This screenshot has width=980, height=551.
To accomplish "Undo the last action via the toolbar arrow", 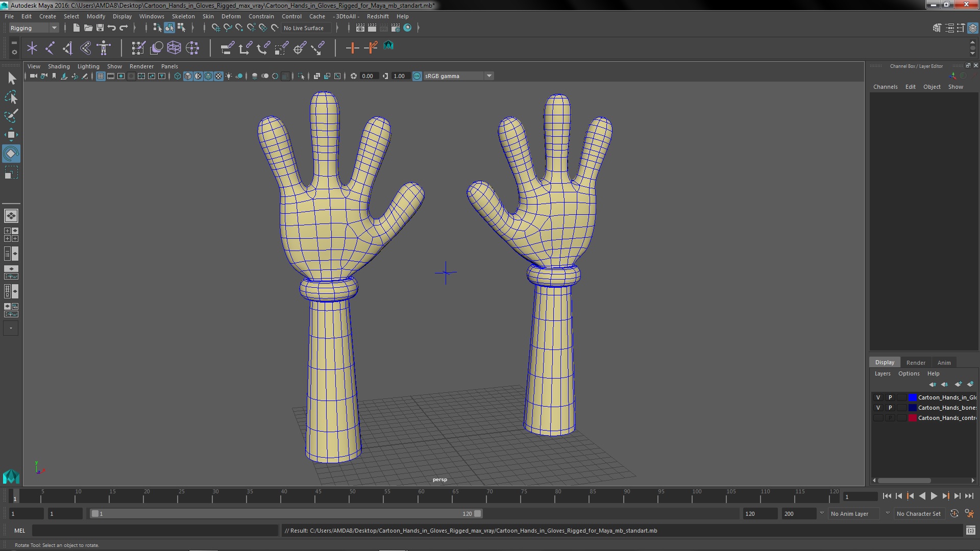I will (x=112, y=28).
